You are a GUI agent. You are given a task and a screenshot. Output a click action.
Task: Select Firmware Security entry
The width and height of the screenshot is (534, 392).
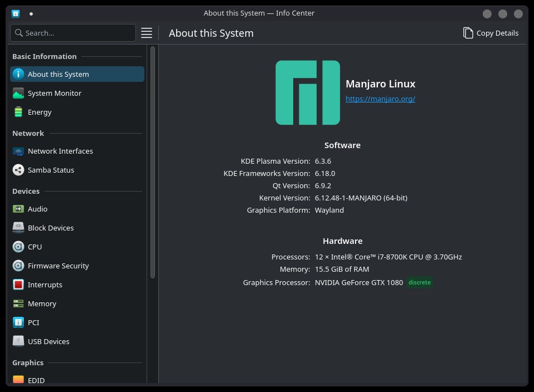coord(77,266)
